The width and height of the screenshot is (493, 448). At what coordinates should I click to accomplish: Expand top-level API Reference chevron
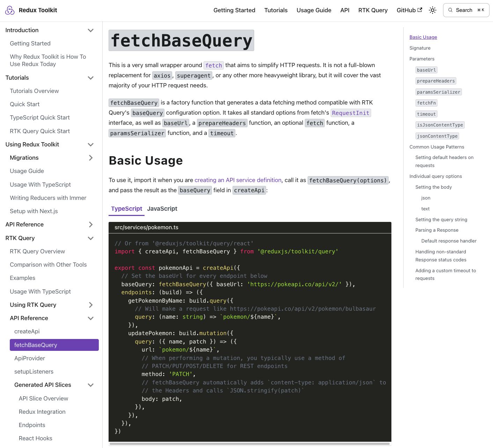(x=91, y=225)
